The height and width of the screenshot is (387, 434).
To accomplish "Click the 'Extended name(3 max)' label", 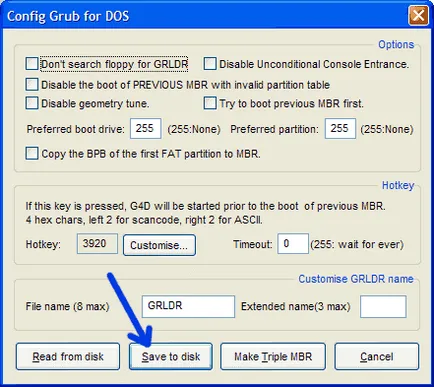I will (296, 306).
